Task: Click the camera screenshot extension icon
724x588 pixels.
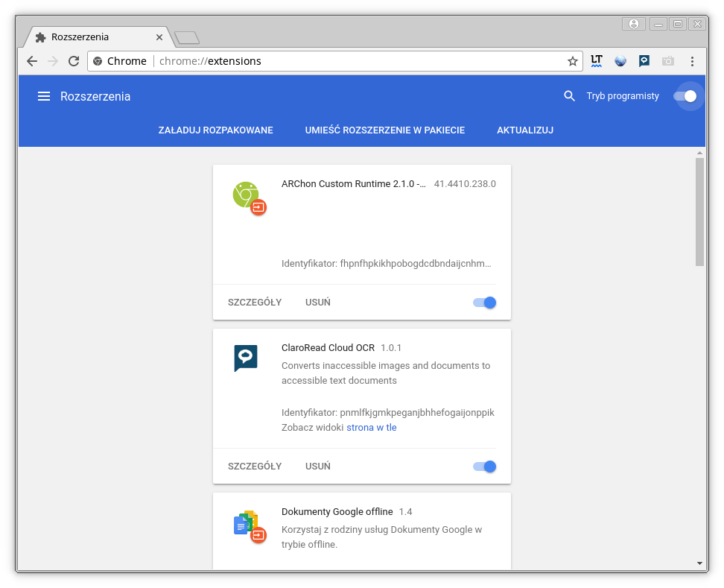Action: [x=667, y=61]
